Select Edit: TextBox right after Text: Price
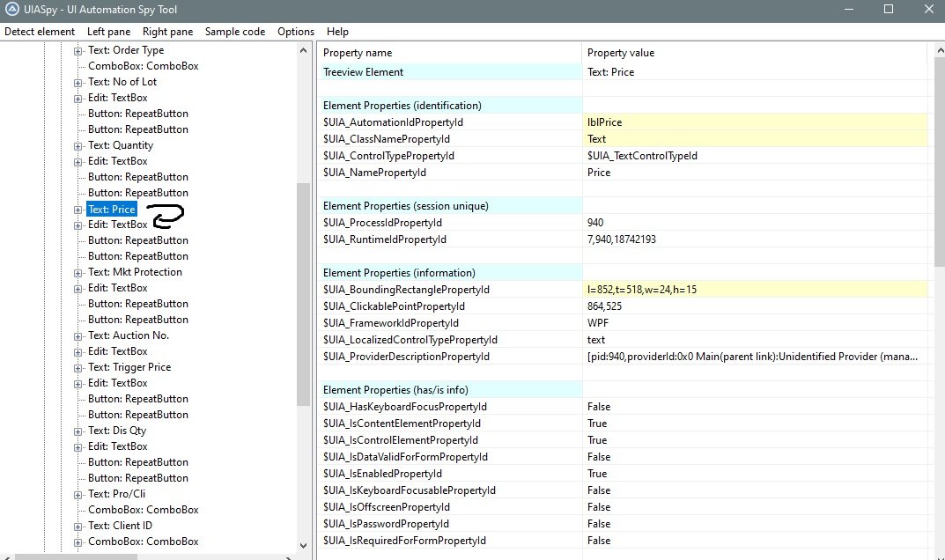The width and height of the screenshot is (945, 560). coord(117,225)
